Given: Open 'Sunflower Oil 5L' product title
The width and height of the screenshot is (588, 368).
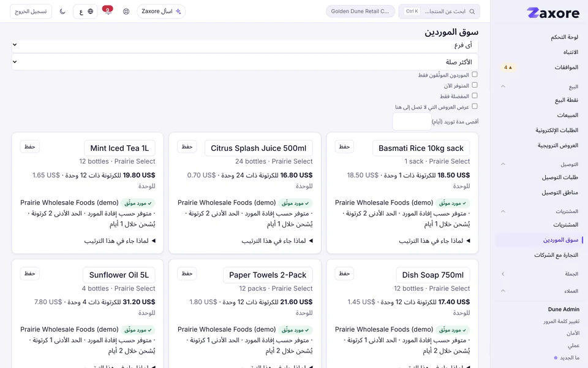Looking at the screenshot, I should (x=119, y=275).
